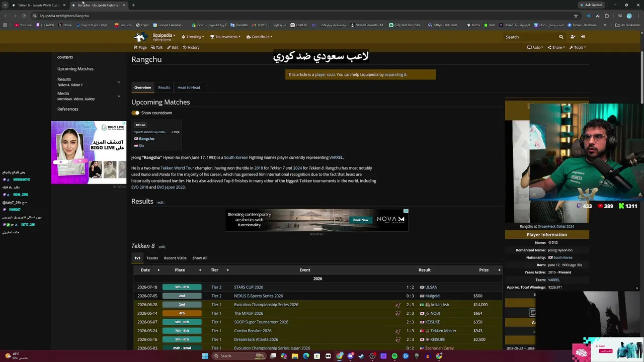Open Epic Games Launcher from the taskbar

pos(417,356)
